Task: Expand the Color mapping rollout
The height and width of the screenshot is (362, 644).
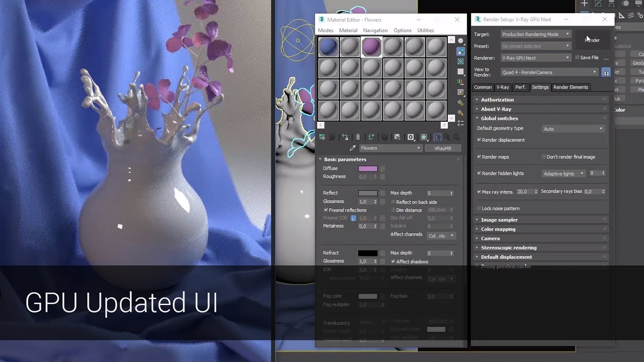Action: click(x=541, y=229)
